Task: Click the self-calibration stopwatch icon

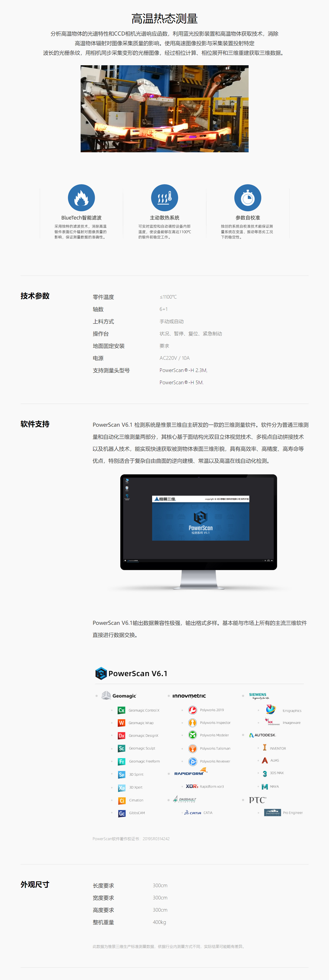Action: coord(247,198)
